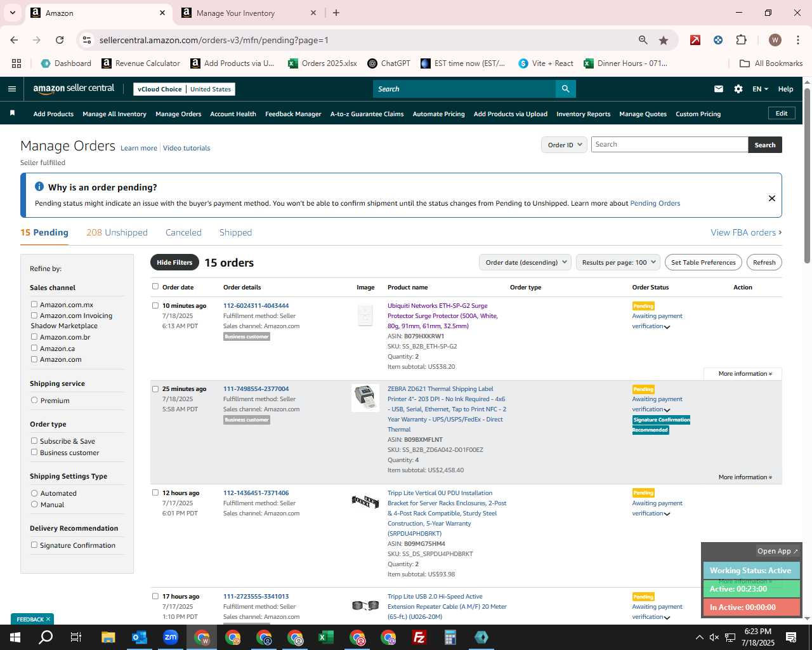Open a new browser tab
This screenshot has width=812, height=650.
(336, 13)
